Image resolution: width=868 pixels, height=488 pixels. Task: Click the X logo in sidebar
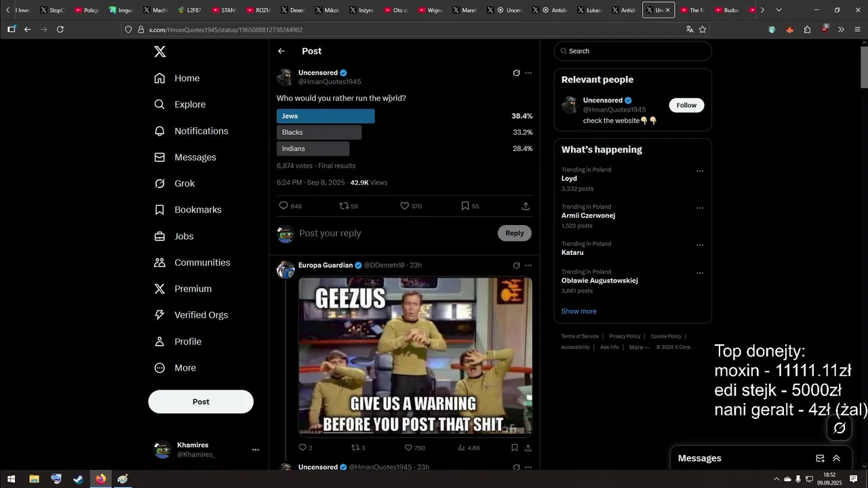[x=160, y=52]
